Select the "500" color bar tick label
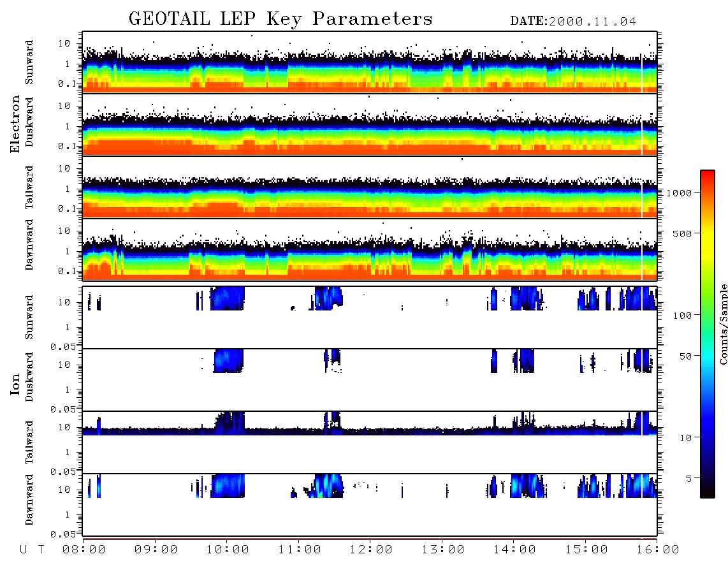Screen dimensions: 728x561 (x=682, y=233)
